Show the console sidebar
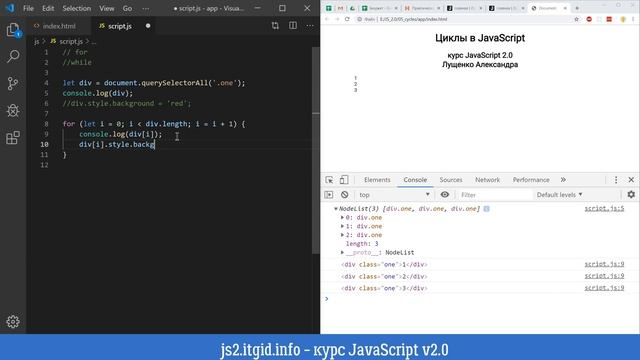 (x=329, y=195)
